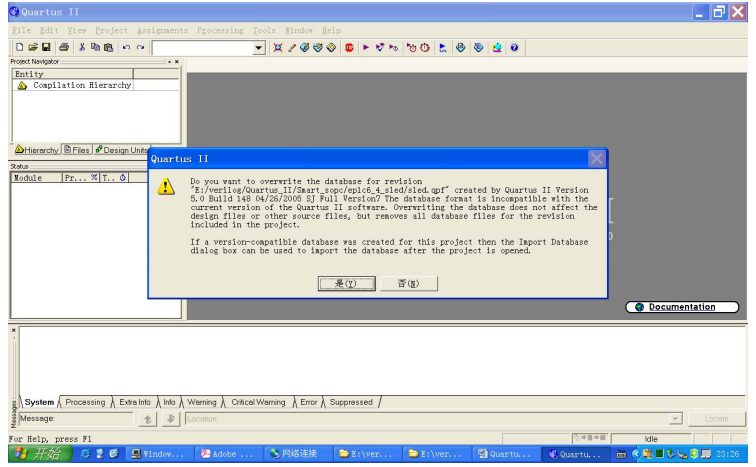This screenshot has height=467, width=756.
Task: Click the yellow diamond toolbar icon
Action: coord(331,47)
